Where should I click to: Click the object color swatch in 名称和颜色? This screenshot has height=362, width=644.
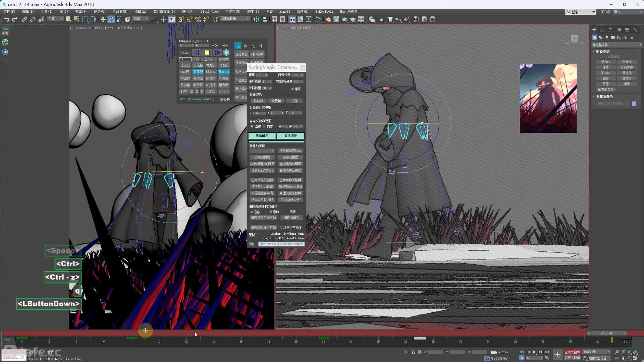[634, 104]
